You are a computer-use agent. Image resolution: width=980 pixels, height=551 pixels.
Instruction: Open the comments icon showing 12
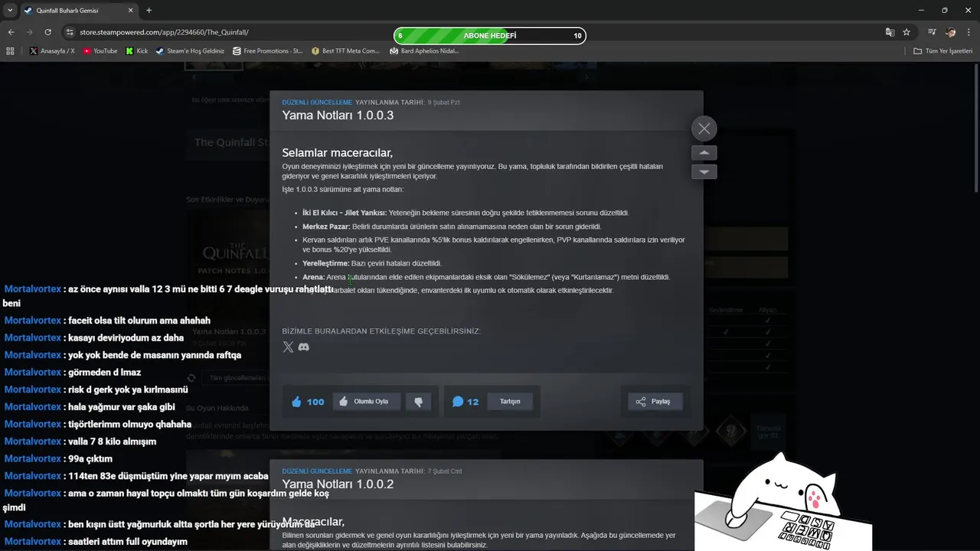point(465,402)
